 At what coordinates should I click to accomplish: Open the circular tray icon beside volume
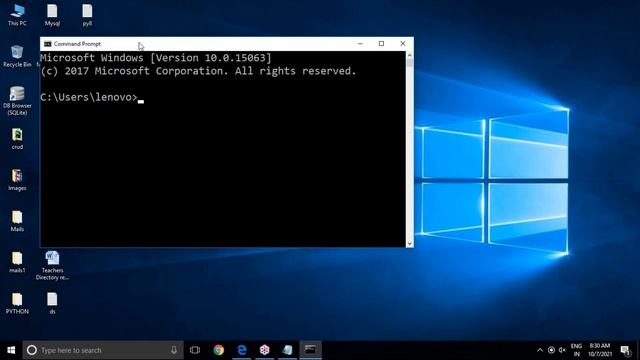pyautogui.click(x=551, y=350)
